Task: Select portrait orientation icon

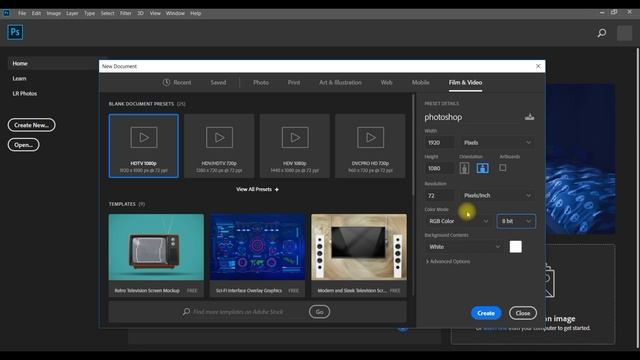Action: tap(464, 168)
